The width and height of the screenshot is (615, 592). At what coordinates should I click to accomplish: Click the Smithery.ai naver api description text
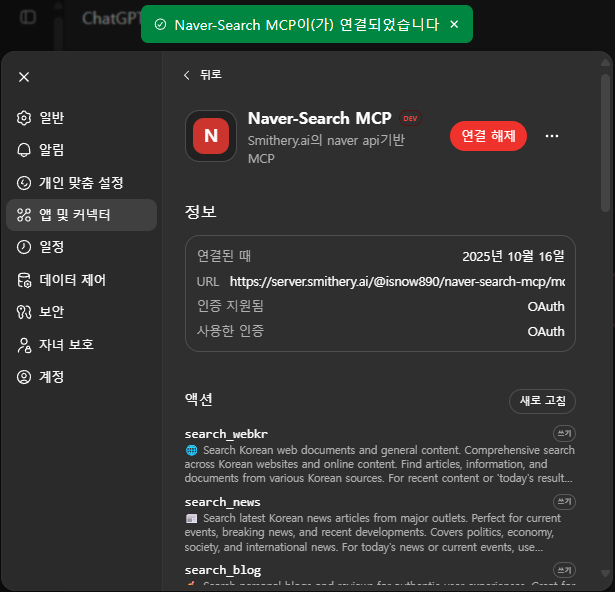pos(326,149)
